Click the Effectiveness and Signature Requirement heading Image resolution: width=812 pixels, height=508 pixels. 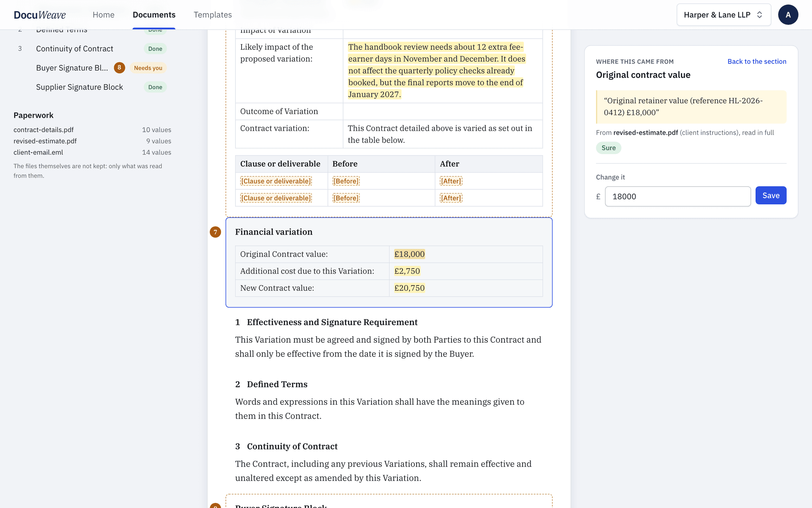pos(332,322)
